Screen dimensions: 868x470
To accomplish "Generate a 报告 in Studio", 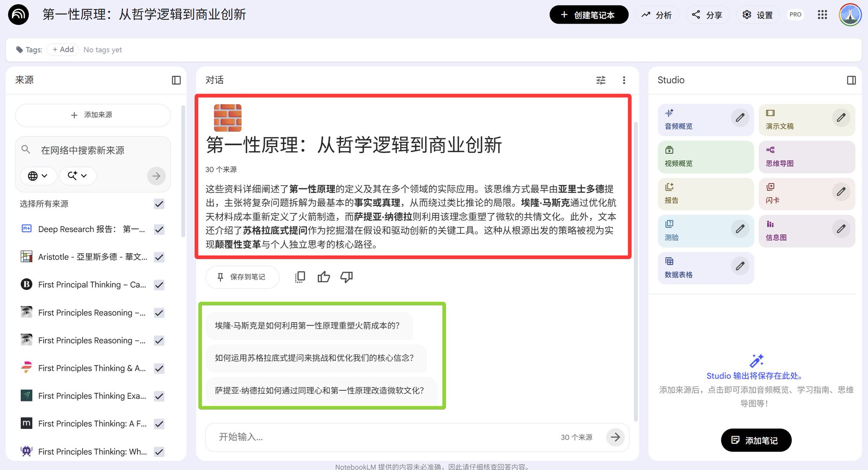I will (x=706, y=194).
